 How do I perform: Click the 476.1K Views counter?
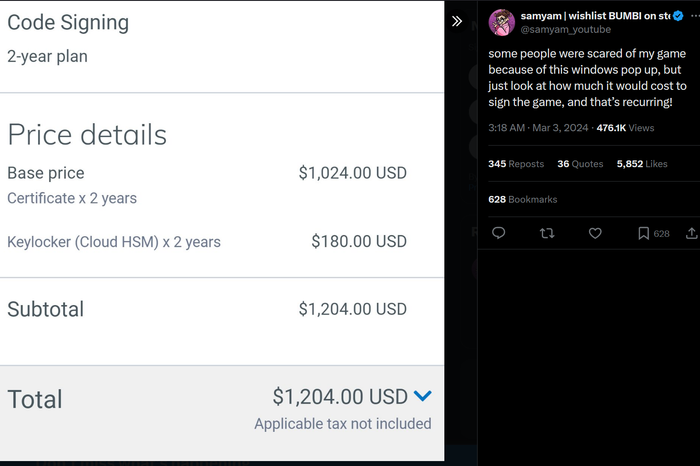[x=625, y=128]
